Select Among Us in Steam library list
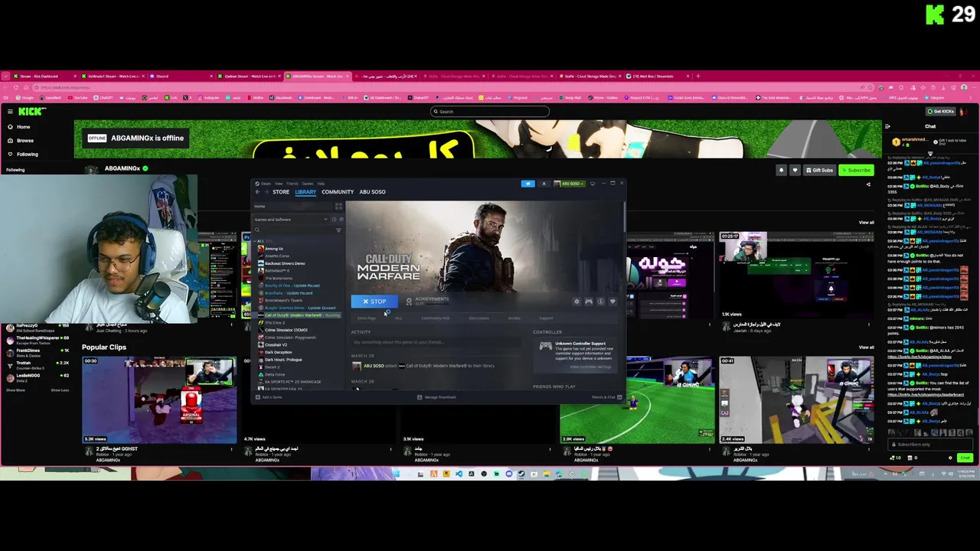 (x=273, y=249)
